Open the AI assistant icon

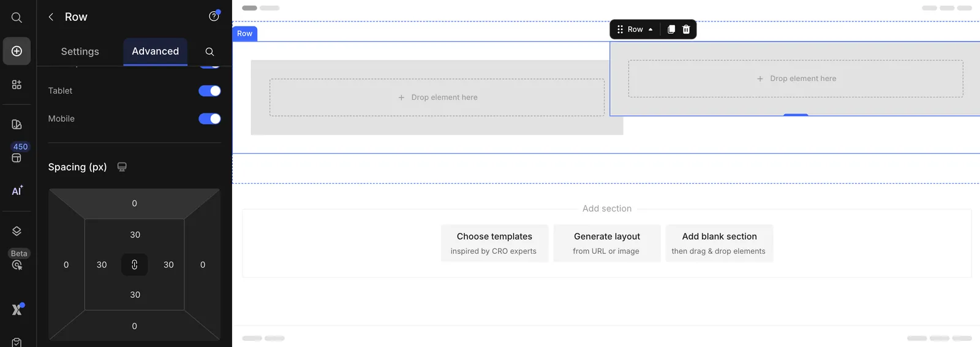[x=17, y=191]
